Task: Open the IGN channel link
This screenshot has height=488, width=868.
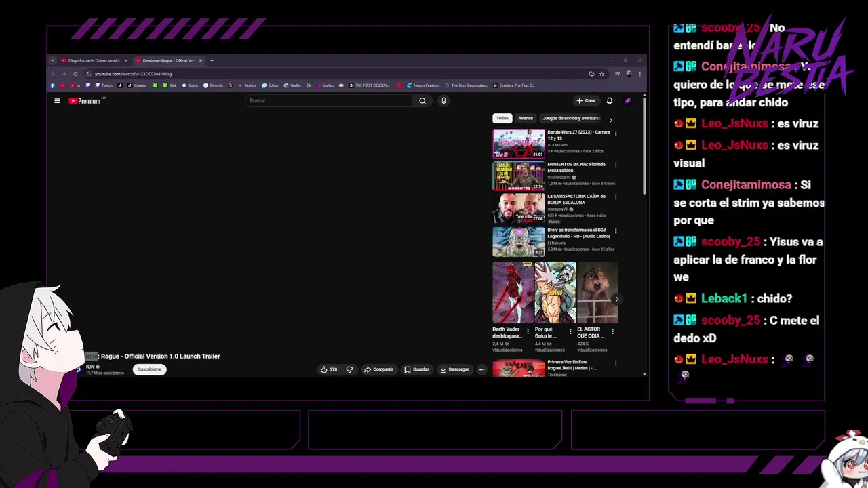Action: [x=90, y=367]
